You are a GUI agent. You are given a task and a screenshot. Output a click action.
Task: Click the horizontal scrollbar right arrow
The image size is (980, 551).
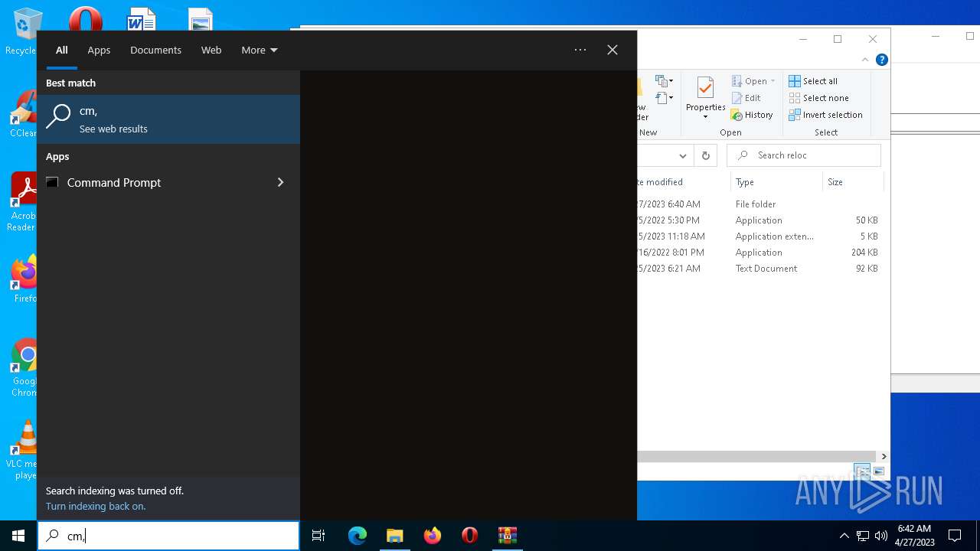[884, 456]
